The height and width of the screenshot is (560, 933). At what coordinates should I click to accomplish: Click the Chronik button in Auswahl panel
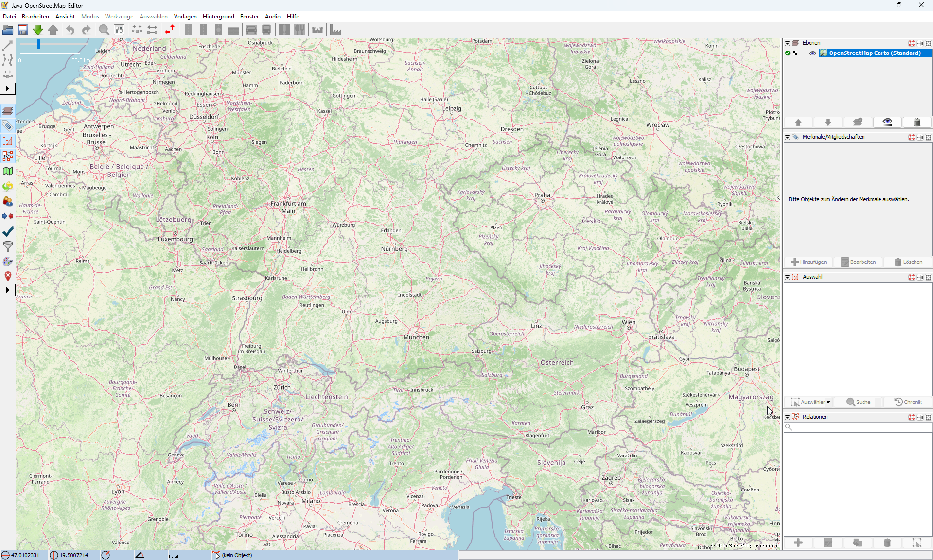pyautogui.click(x=908, y=402)
